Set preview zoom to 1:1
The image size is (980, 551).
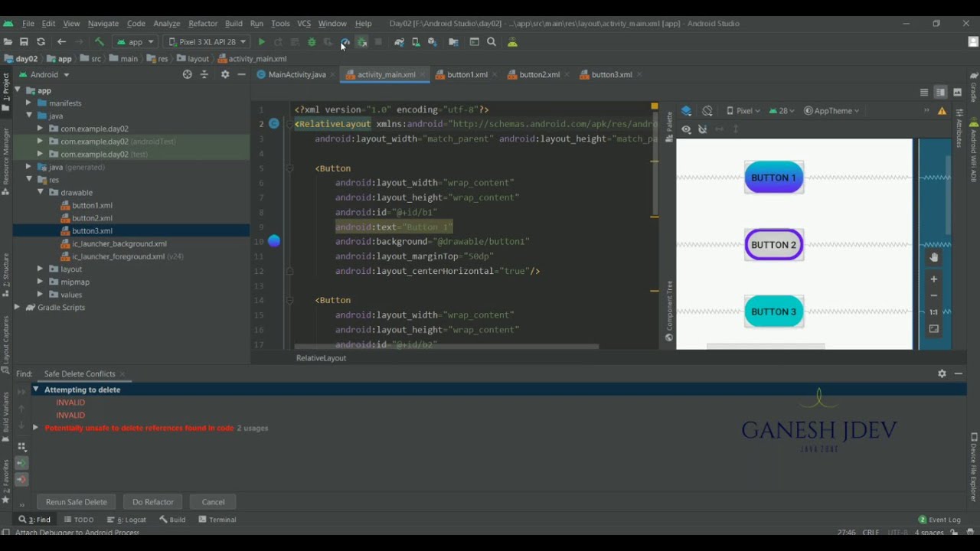(x=934, y=312)
